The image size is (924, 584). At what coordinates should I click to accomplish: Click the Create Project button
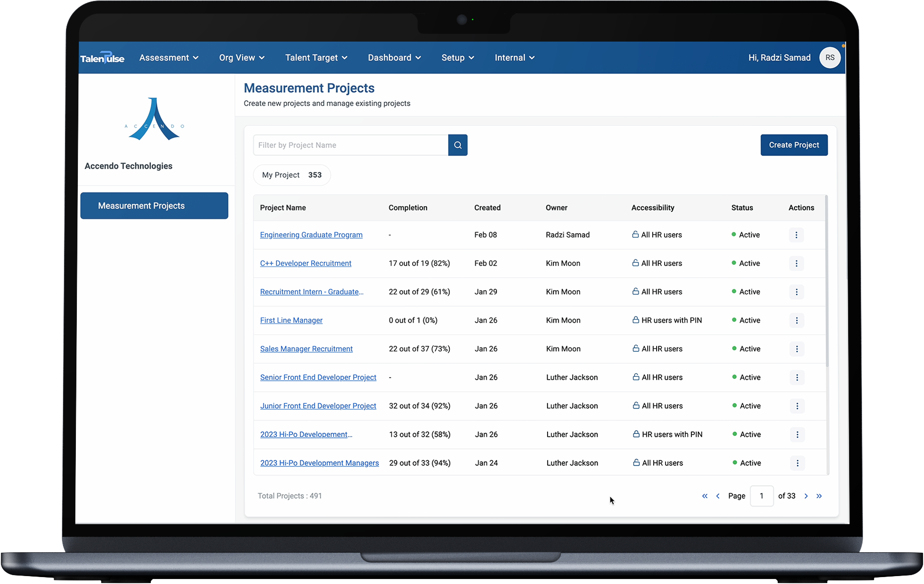click(x=794, y=145)
